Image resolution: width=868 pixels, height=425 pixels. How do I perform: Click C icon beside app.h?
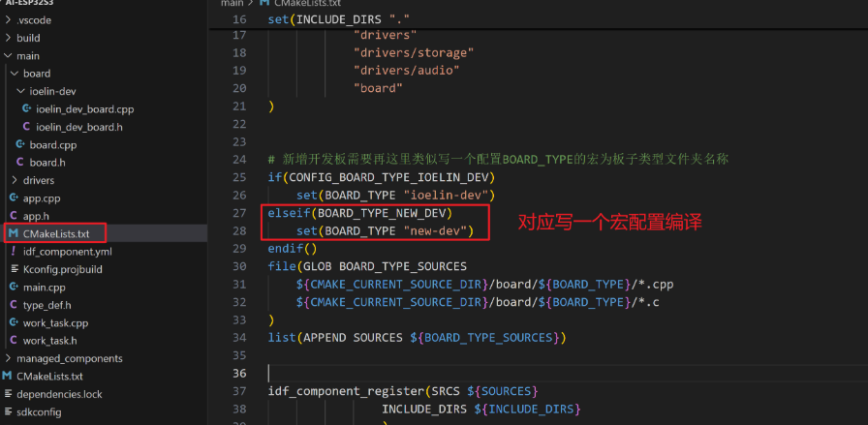[14, 216]
